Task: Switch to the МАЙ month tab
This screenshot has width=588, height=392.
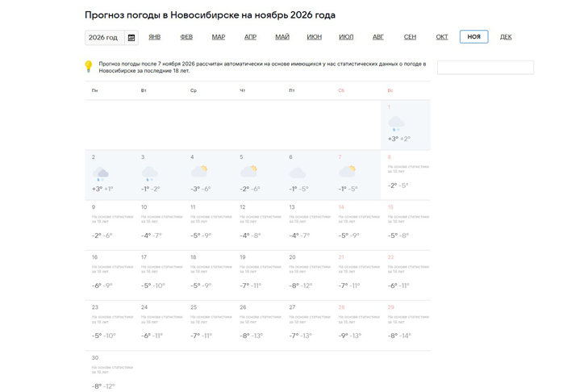Action: [282, 37]
